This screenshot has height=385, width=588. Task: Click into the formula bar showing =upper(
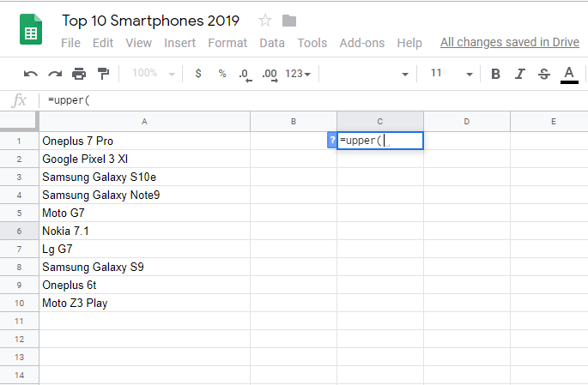coord(315,100)
